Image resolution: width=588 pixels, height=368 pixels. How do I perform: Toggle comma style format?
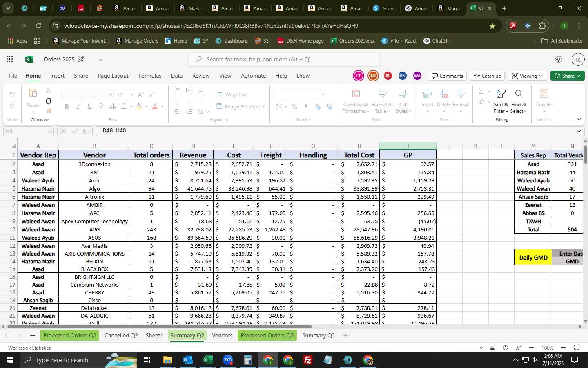(x=306, y=106)
